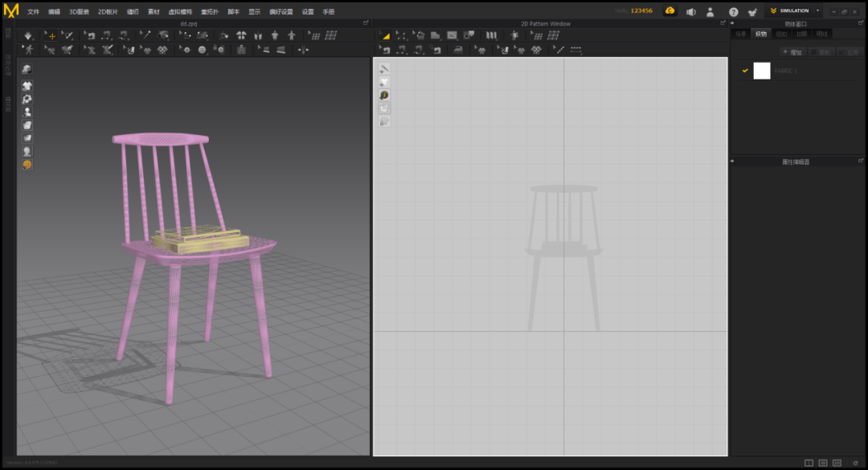Pop out the 2D Pattern Window panel
868x470 pixels.
click(724, 23)
